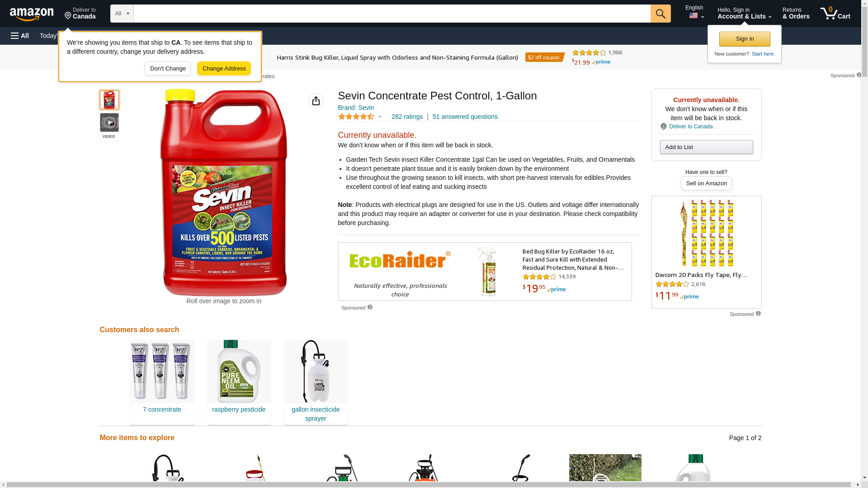Click the info icon next to Sponsored under EcoRaider ad

coord(370,307)
